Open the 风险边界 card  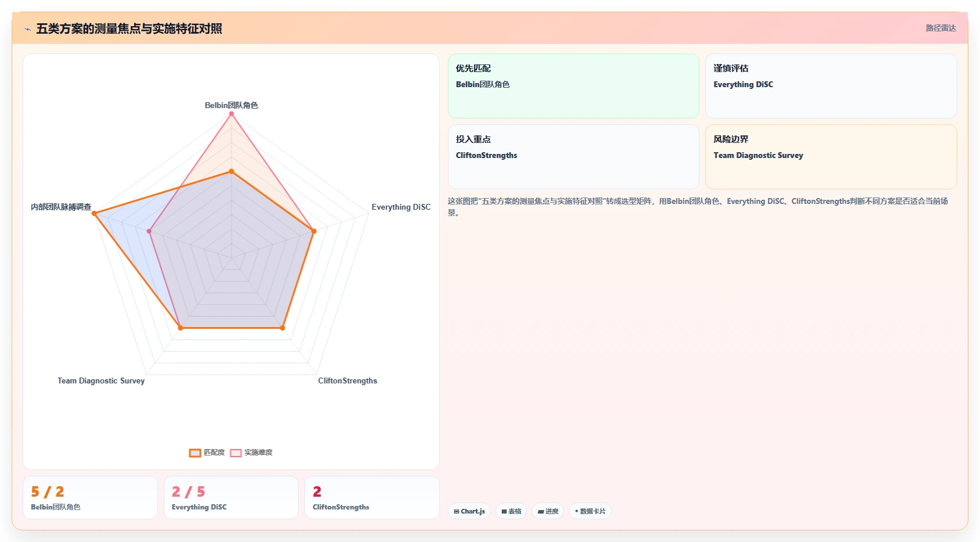(x=831, y=157)
